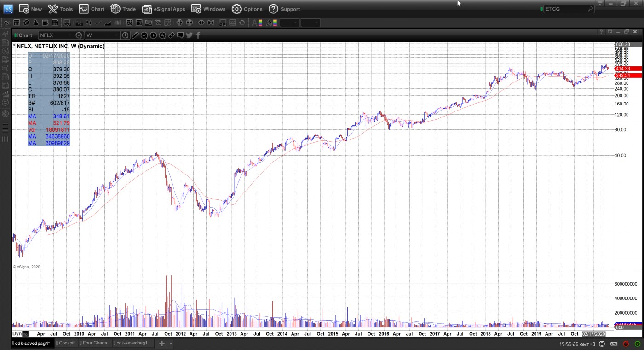644x350 pixels.
Task: Click the symbol link gear icon
Action: [79, 35]
